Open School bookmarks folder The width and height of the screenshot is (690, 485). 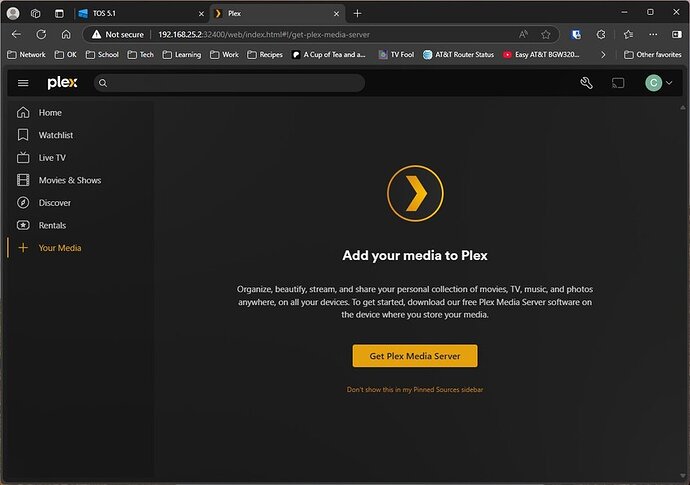pyautogui.click(x=102, y=55)
